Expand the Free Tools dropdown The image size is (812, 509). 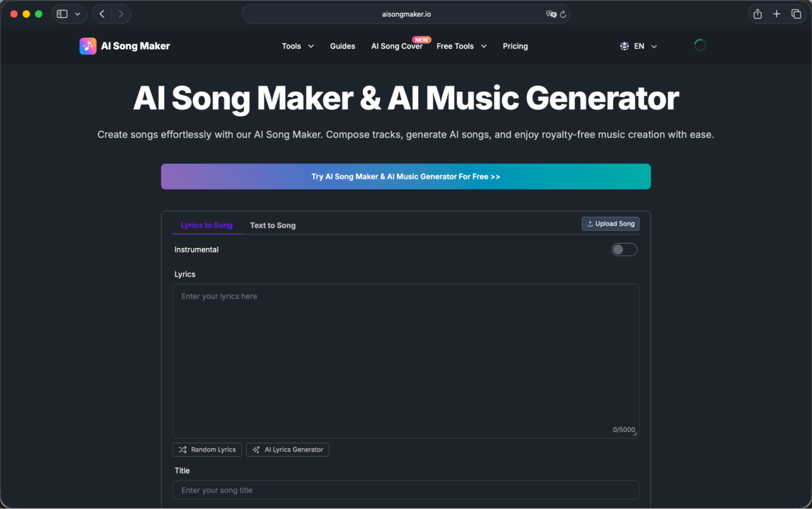click(x=461, y=46)
